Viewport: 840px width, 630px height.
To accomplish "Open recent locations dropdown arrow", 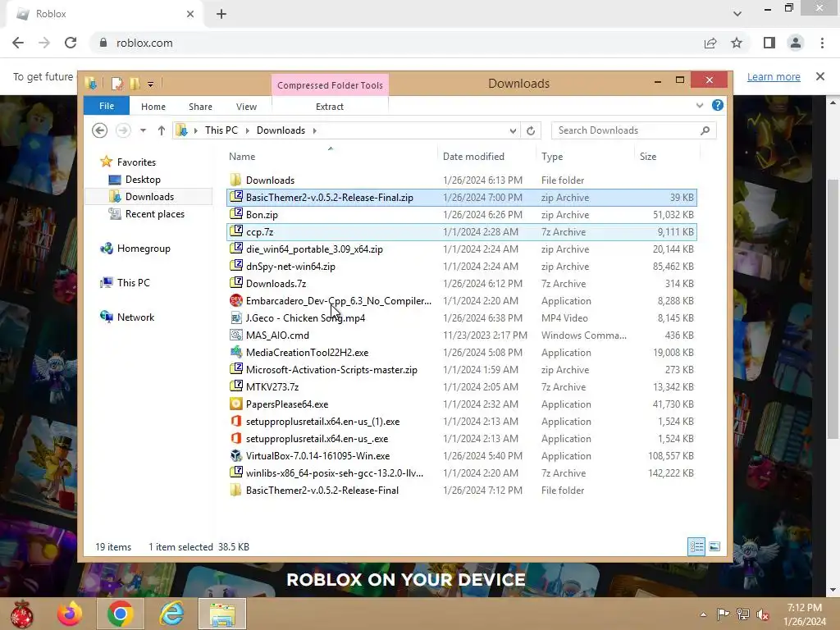I will click(x=143, y=130).
